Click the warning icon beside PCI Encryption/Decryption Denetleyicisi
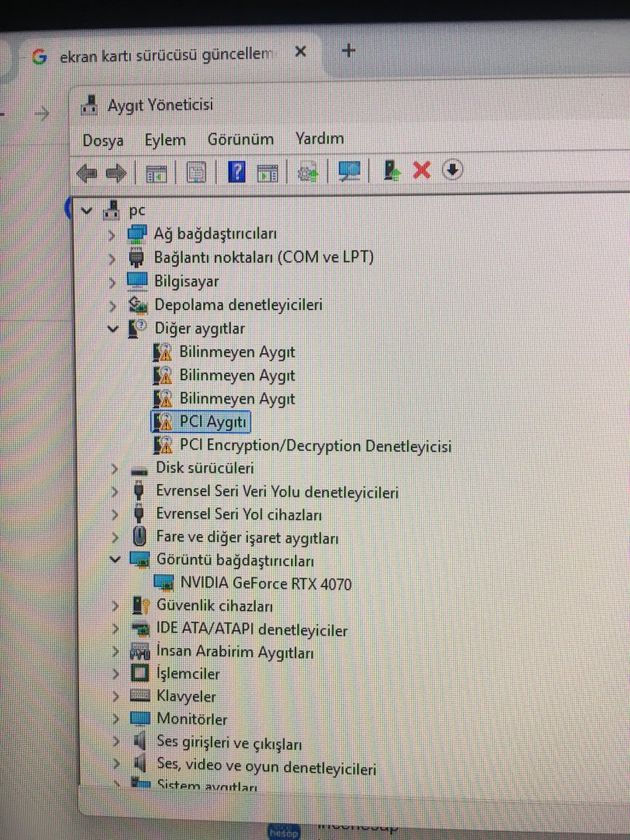 (x=163, y=445)
